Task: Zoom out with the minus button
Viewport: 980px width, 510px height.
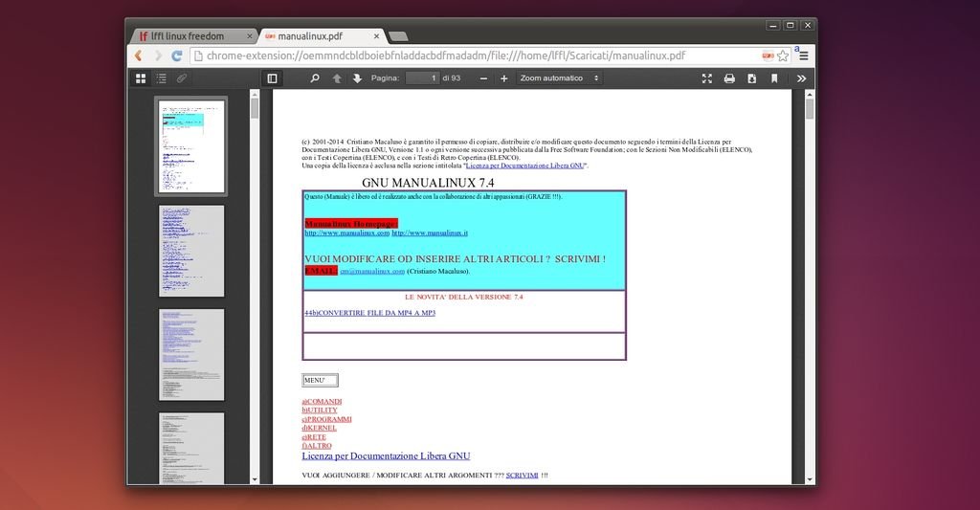Action: [483, 78]
